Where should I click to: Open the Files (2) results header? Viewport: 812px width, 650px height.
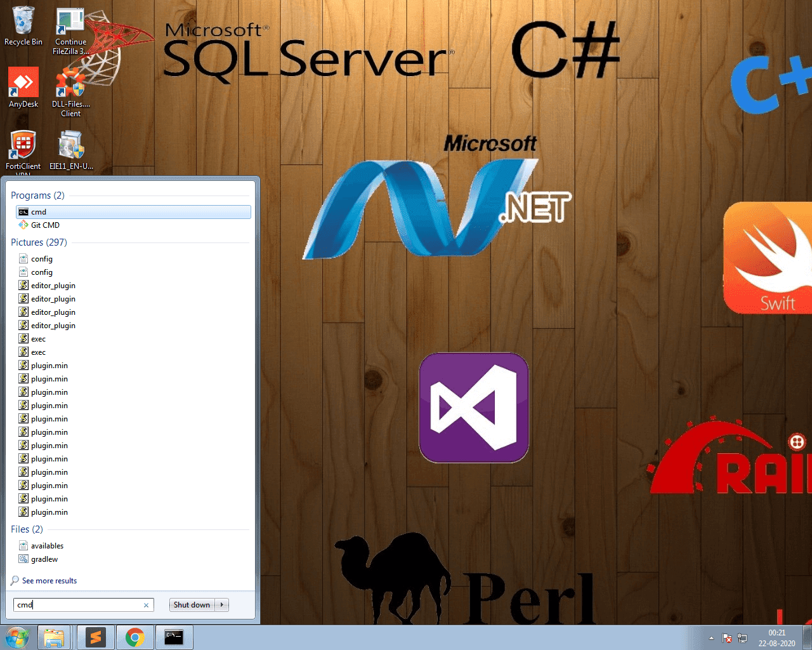27,529
